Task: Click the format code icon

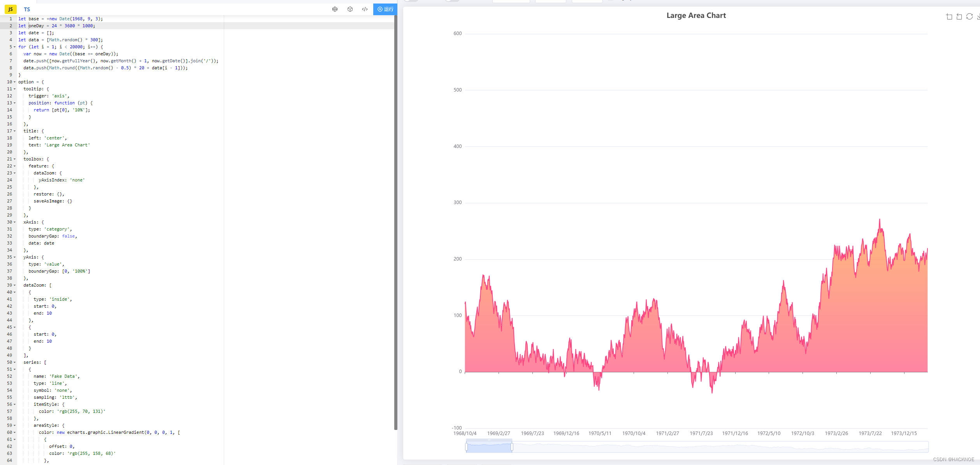Action: [365, 9]
